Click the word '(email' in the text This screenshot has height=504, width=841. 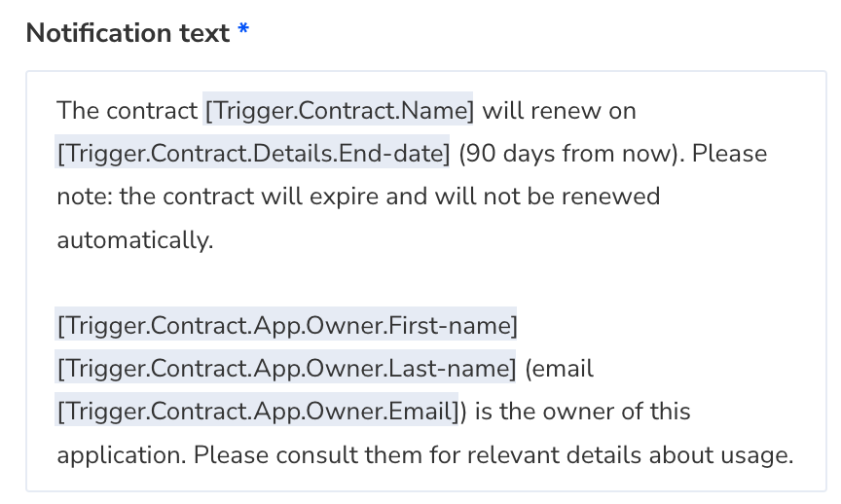point(560,369)
